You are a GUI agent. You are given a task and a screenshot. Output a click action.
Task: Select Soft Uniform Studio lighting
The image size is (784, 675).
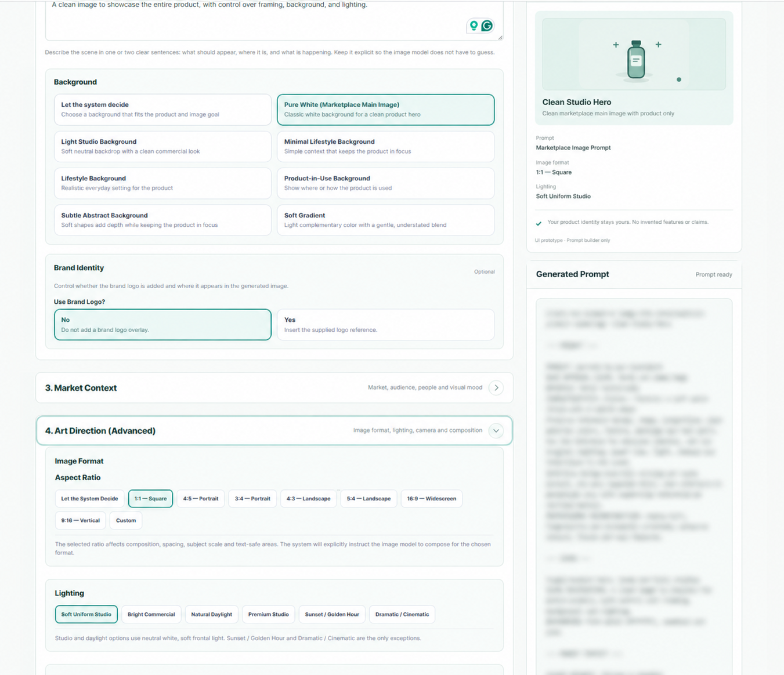coord(86,615)
